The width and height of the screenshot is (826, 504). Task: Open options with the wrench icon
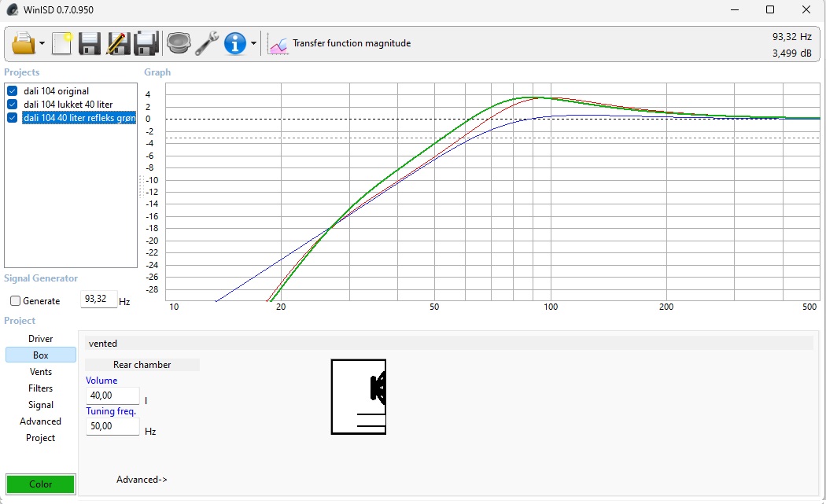pos(207,43)
